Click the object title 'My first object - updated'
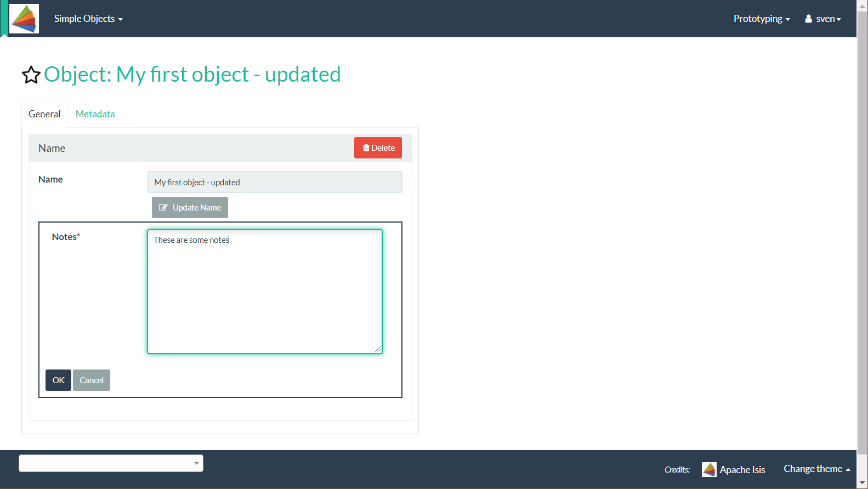The image size is (868, 489). point(192,75)
